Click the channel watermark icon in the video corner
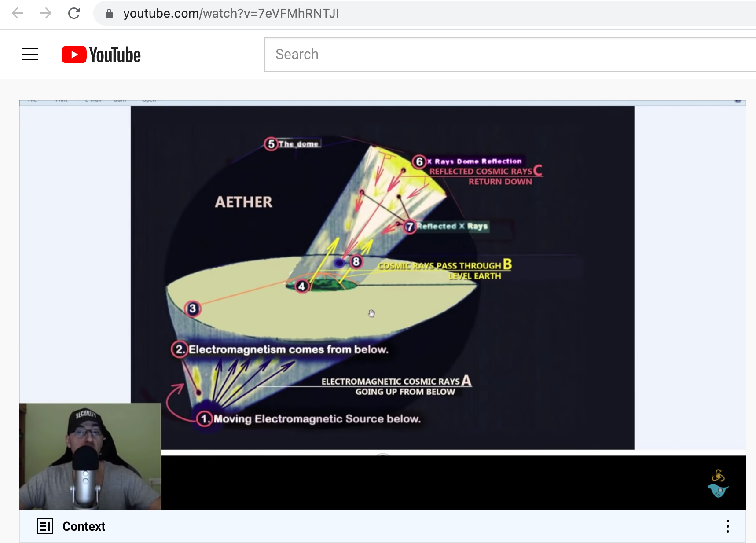 pyautogui.click(x=718, y=484)
